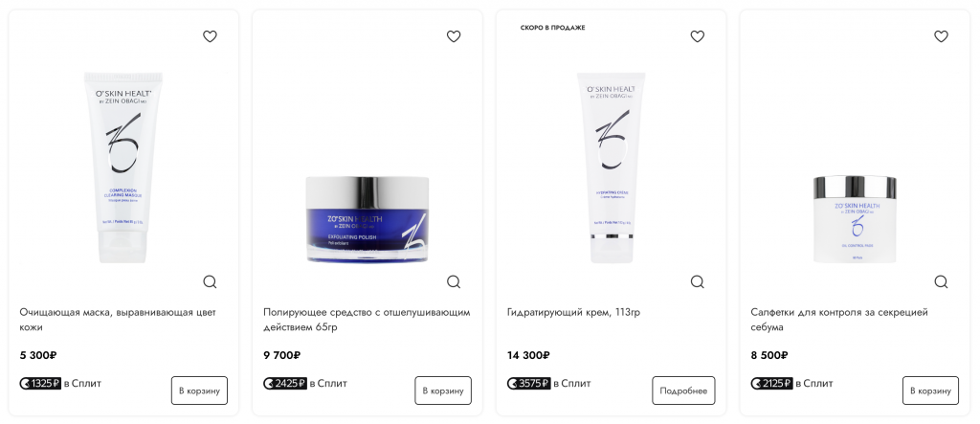
Task: Open 'Очищающая маска, выравнивающая цвет кожи' title
Action: [x=118, y=320]
